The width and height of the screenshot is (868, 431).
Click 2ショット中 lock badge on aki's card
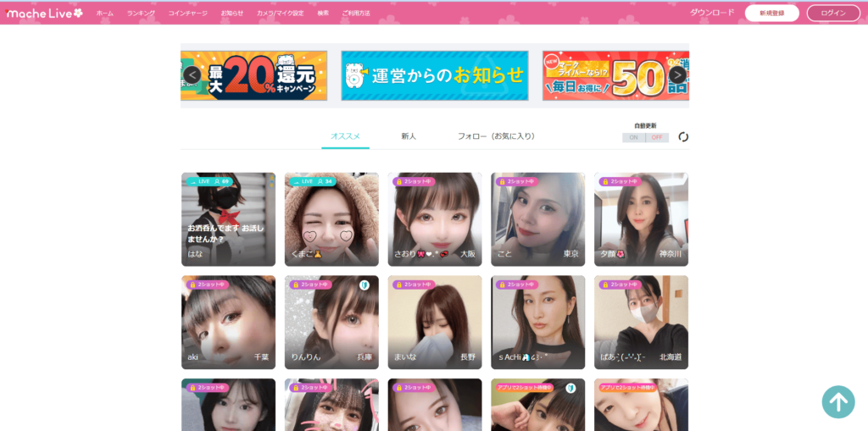[x=208, y=285]
